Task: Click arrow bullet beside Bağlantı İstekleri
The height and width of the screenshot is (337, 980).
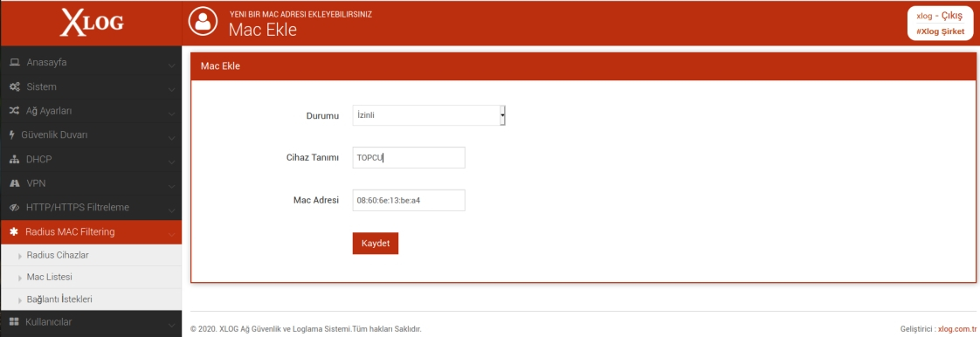Action: tap(21, 299)
